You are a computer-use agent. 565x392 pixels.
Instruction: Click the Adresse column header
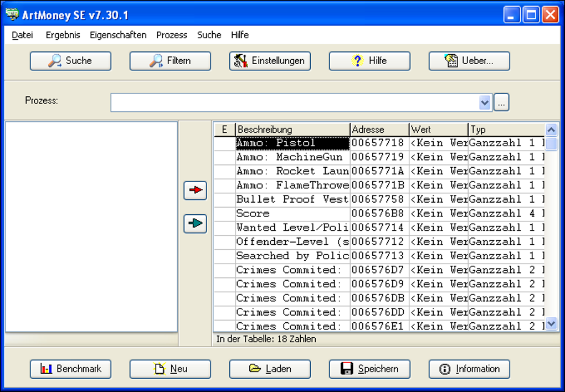(x=379, y=130)
